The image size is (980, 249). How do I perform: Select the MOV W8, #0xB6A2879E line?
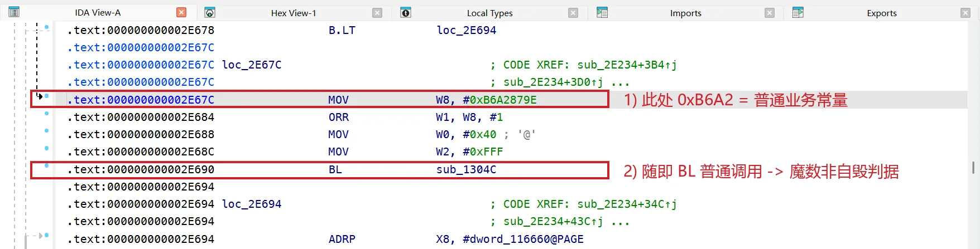[319, 100]
